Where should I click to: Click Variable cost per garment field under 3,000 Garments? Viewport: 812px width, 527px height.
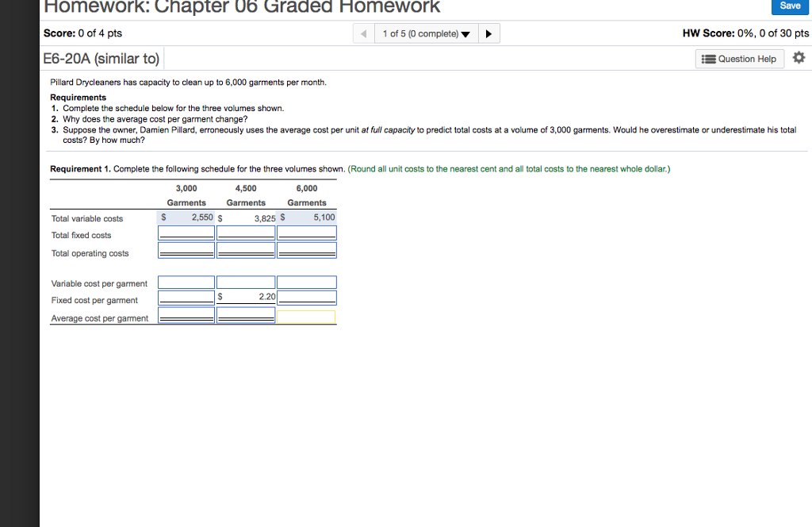click(186, 282)
